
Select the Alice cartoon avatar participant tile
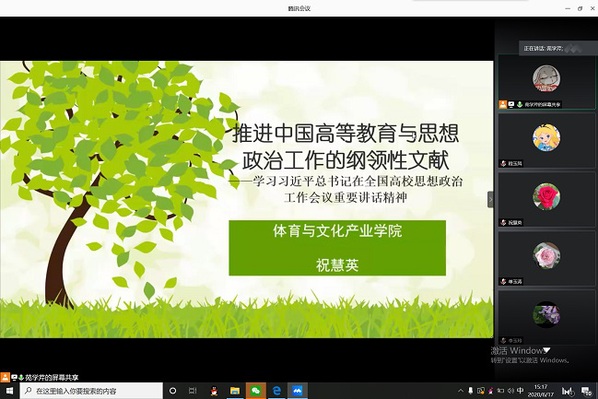coord(547,141)
